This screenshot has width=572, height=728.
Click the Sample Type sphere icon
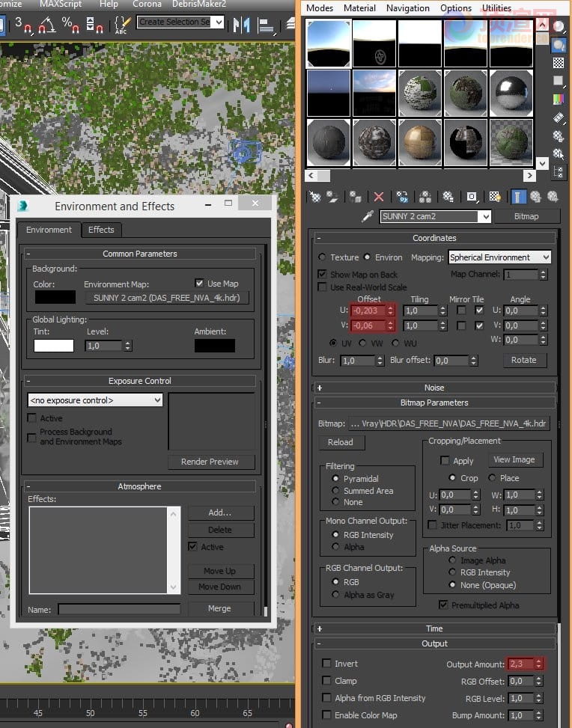[558, 26]
